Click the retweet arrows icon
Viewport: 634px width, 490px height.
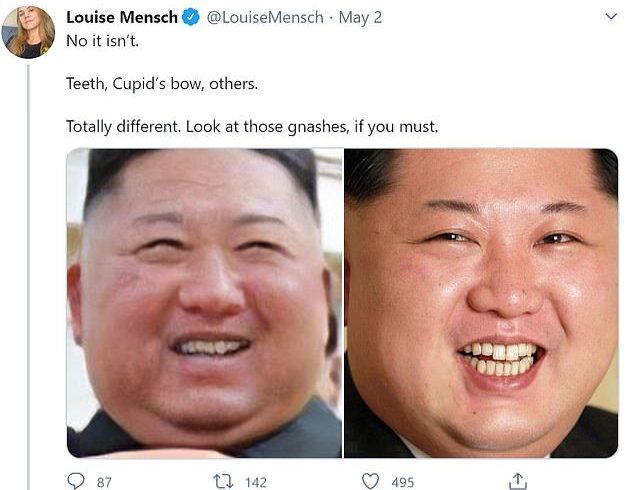pos(223,482)
